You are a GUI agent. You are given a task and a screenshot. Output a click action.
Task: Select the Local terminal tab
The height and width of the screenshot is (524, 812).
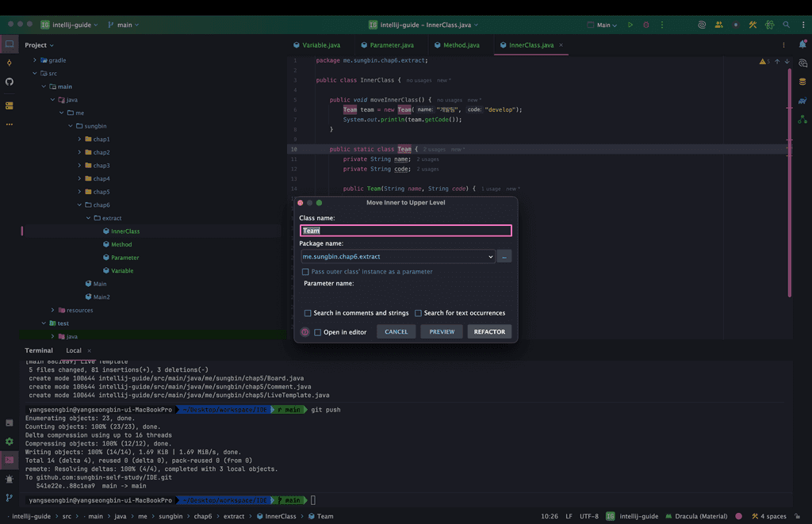tap(74, 350)
